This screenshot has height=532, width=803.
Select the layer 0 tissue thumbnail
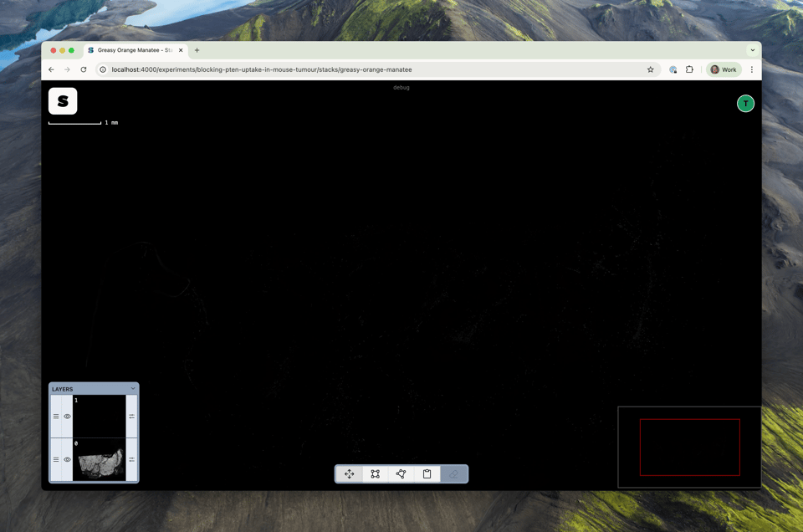[99, 461]
